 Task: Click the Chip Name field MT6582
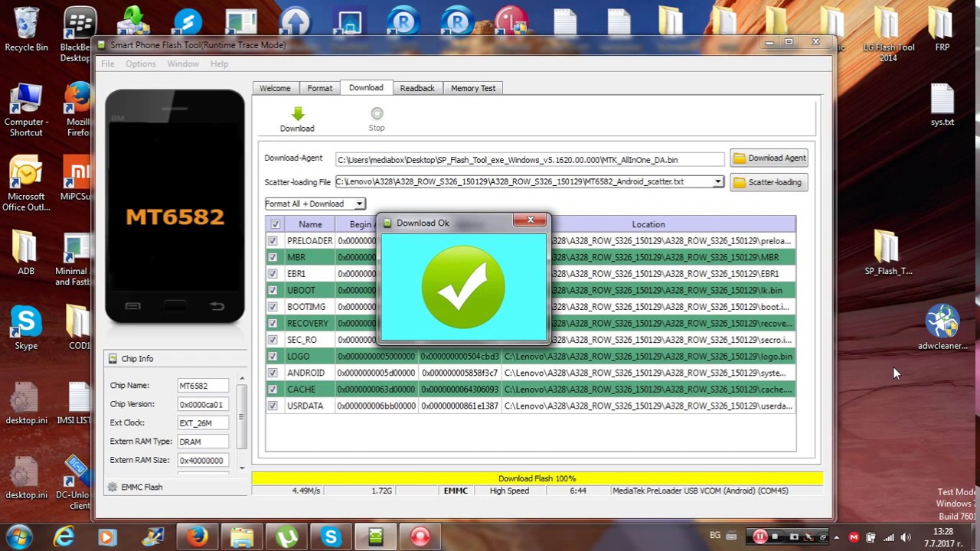pos(203,386)
